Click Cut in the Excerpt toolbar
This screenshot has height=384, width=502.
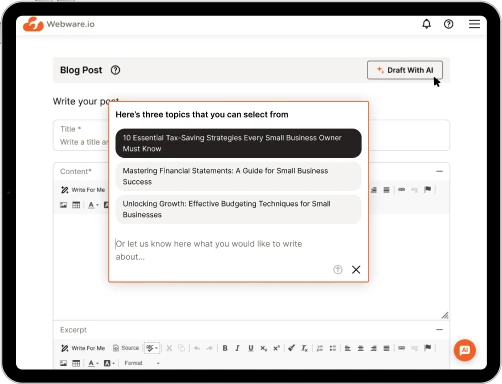pyautogui.click(x=169, y=348)
